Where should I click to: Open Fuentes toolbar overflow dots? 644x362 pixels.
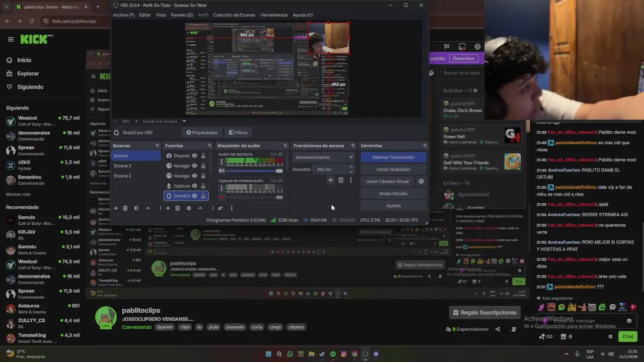tap(212, 208)
